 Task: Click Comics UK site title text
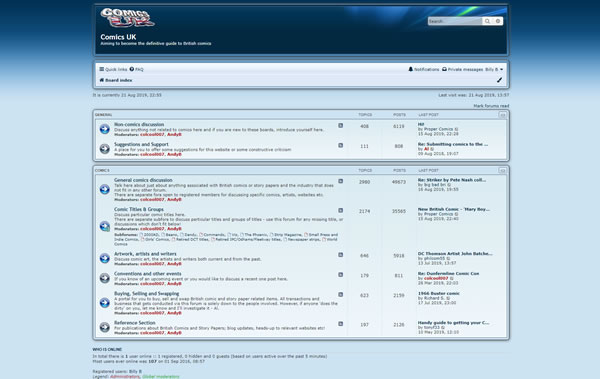pyautogui.click(x=118, y=37)
